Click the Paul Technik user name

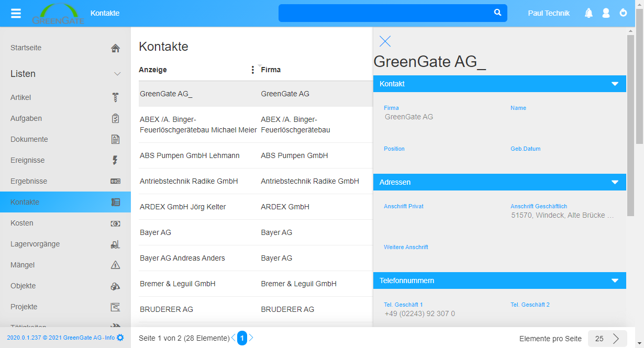549,13
